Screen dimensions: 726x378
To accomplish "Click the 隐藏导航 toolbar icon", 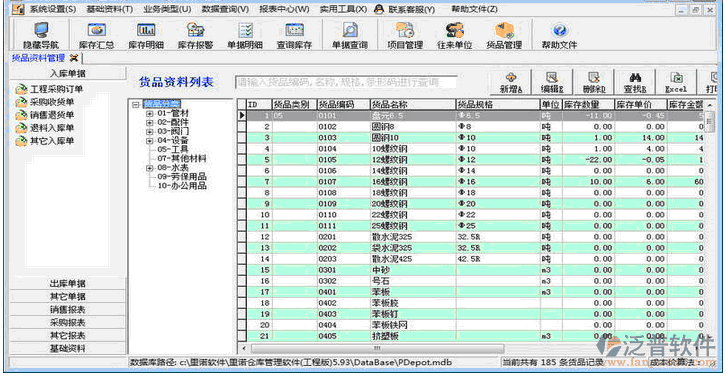I will click(x=41, y=35).
